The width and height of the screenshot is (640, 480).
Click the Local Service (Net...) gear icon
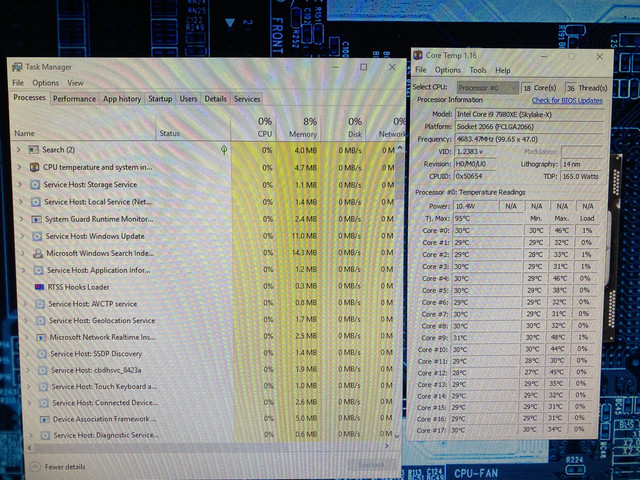pos(36,202)
